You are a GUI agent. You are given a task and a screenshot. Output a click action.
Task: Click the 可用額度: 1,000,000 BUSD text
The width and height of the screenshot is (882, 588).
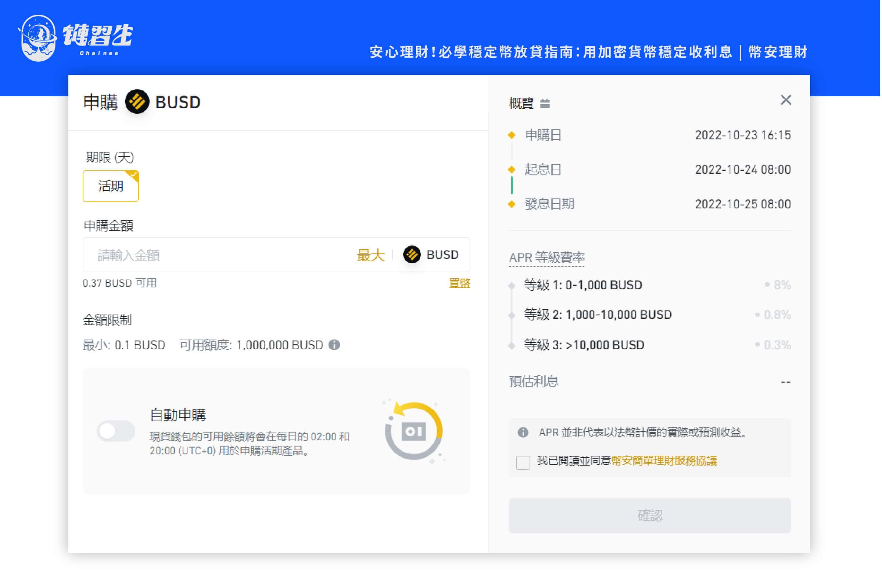coord(252,345)
